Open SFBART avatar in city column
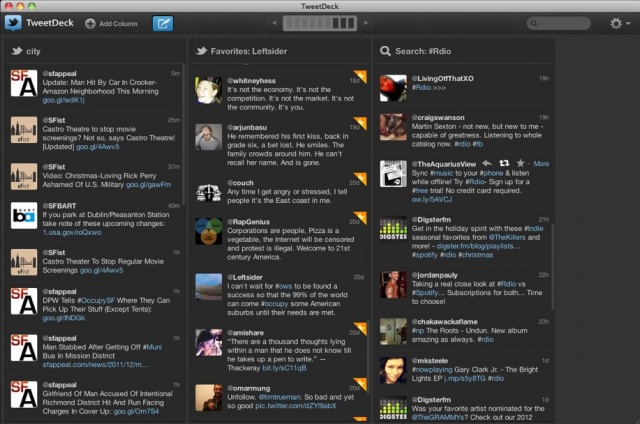640x424 pixels. [24, 215]
